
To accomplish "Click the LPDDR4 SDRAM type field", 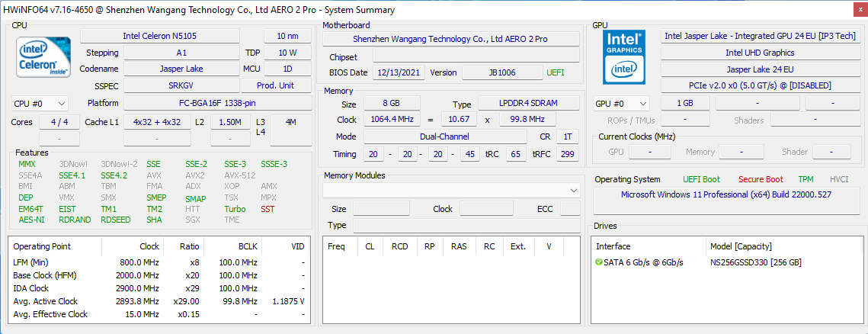I will [529, 104].
